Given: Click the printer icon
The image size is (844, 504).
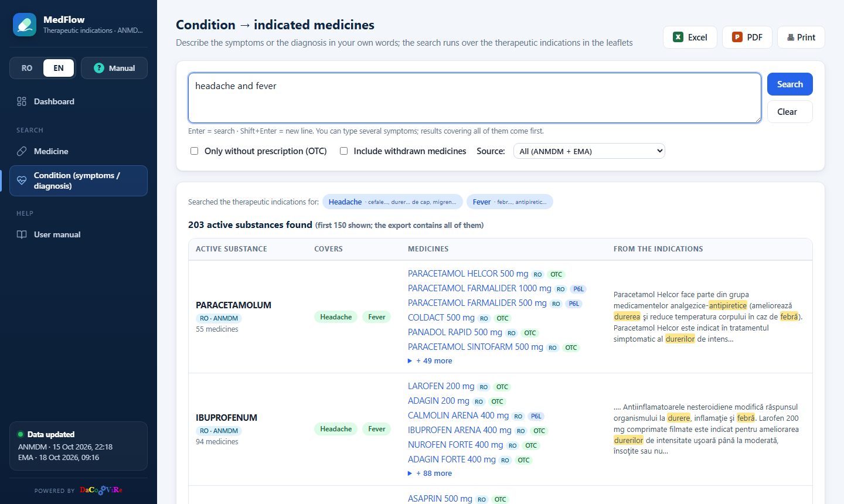Looking at the screenshot, I should click(791, 38).
